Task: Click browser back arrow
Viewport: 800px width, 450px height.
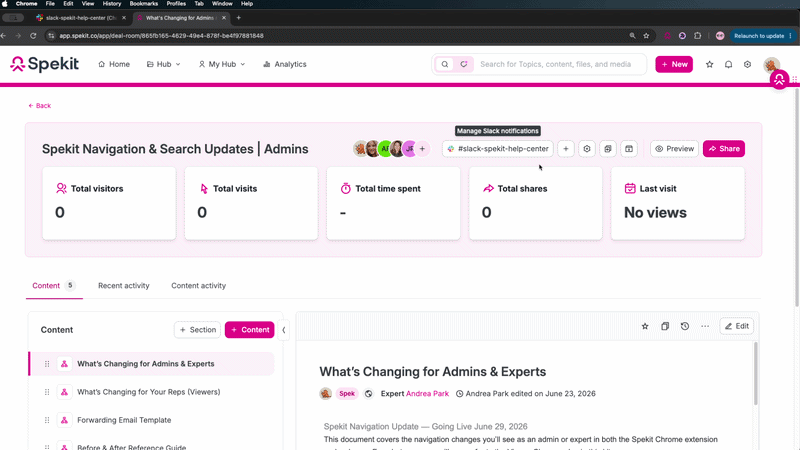Action: click(4, 36)
